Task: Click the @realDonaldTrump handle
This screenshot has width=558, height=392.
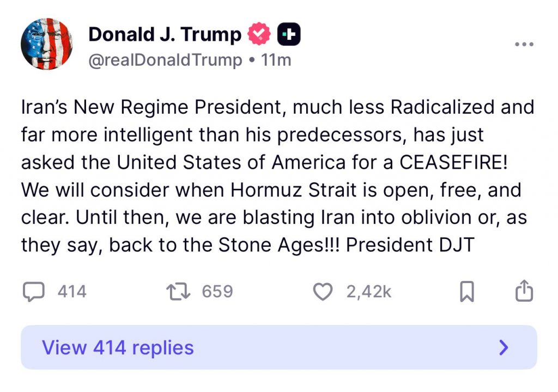Action: pos(165,60)
